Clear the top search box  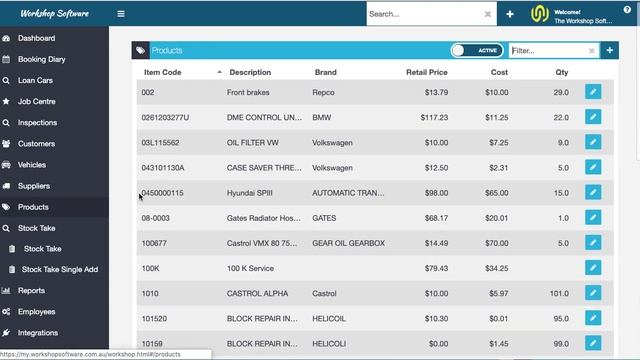tap(487, 14)
